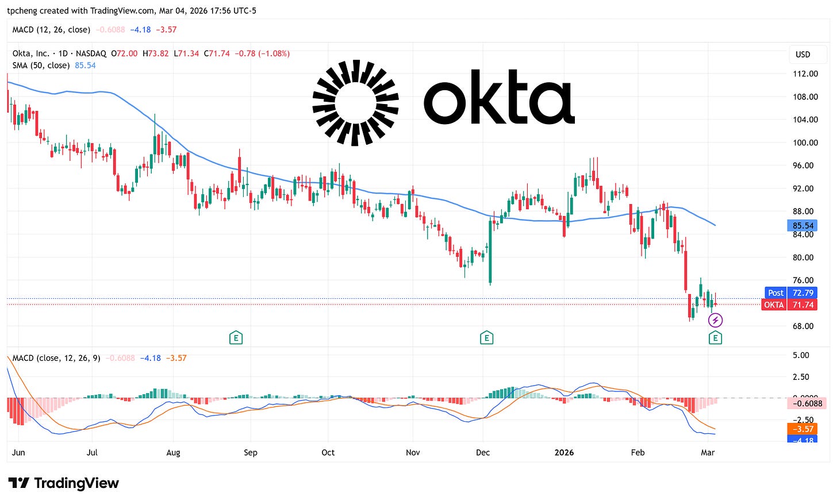Click the 104.00 price scale value
Viewport: 837px width, 504px height.
pyautogui.click(x=805, y=120)
